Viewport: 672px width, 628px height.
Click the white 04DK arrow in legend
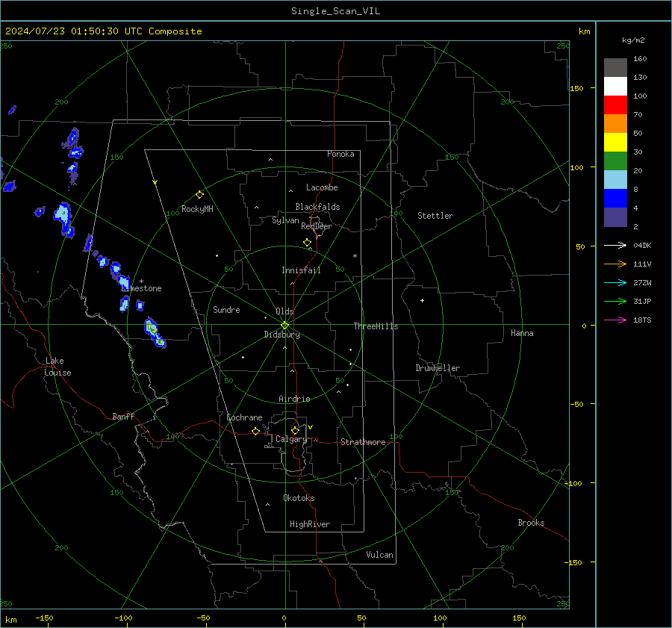pos(615,245)
